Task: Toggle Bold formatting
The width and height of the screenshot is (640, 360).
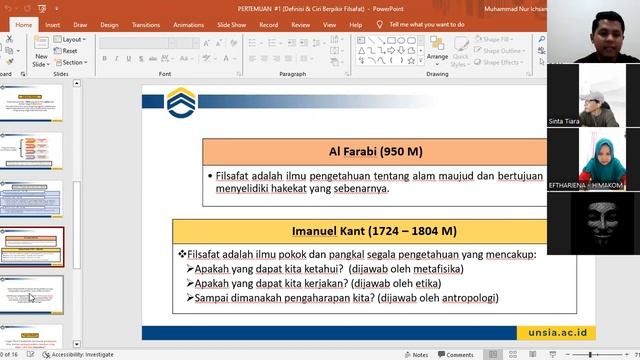Action: tap(104, 59)
